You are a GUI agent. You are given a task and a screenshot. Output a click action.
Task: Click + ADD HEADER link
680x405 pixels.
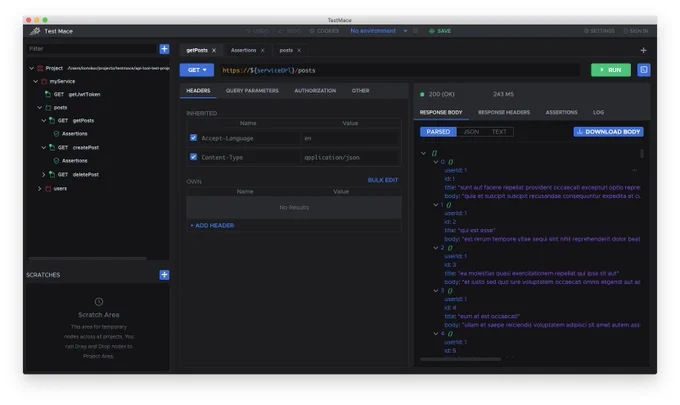(212, 225)
